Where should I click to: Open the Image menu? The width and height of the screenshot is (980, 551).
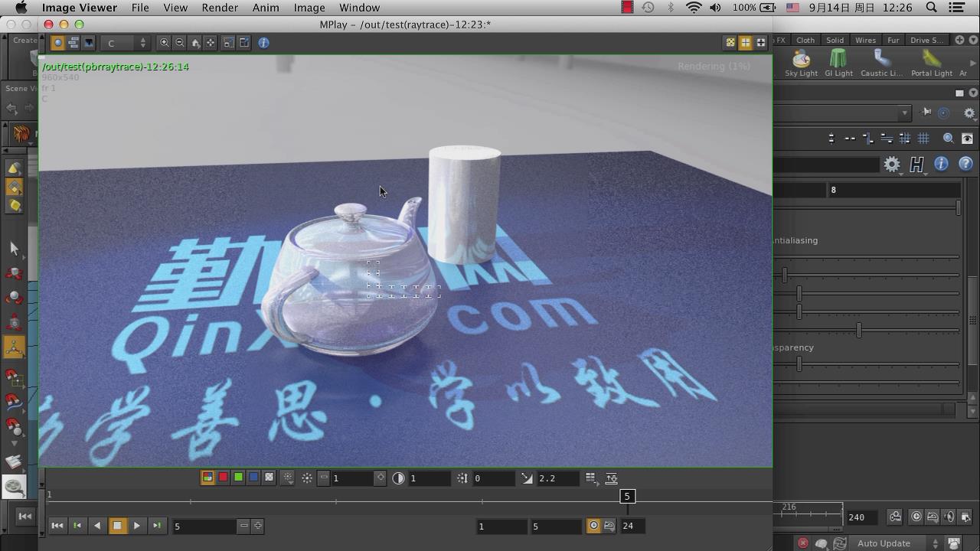pos(309,8)
